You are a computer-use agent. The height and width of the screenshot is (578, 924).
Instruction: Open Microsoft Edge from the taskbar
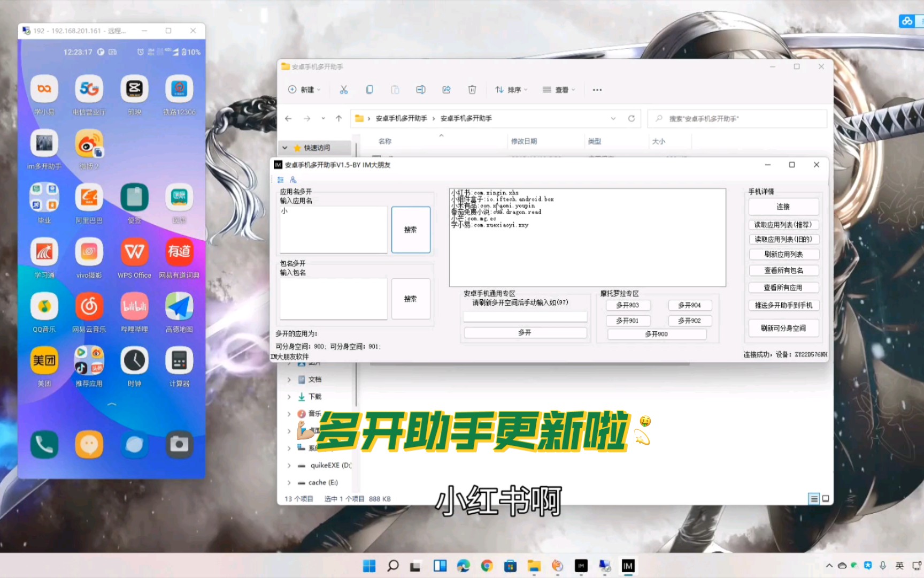click(x=464, y=566)
